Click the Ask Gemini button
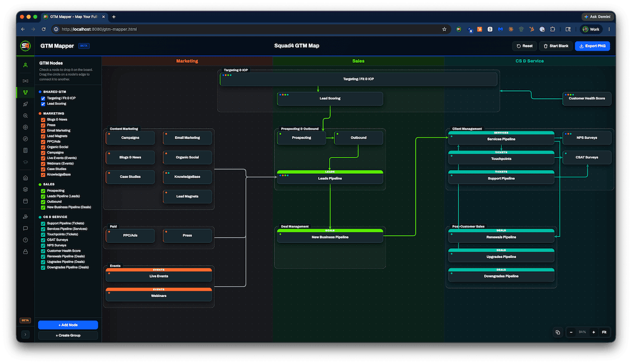This screenshot has width=632, height=364. pos(597,17)
